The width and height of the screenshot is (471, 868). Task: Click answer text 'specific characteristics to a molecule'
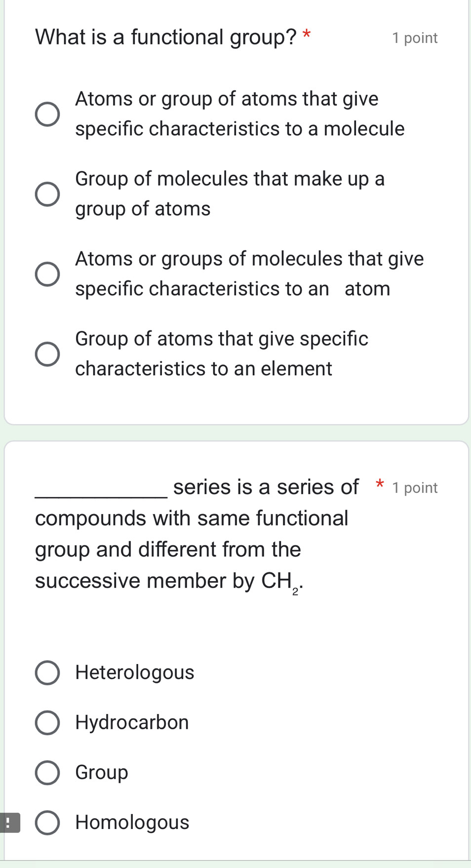pyautogui.click(x=240, y=129)
